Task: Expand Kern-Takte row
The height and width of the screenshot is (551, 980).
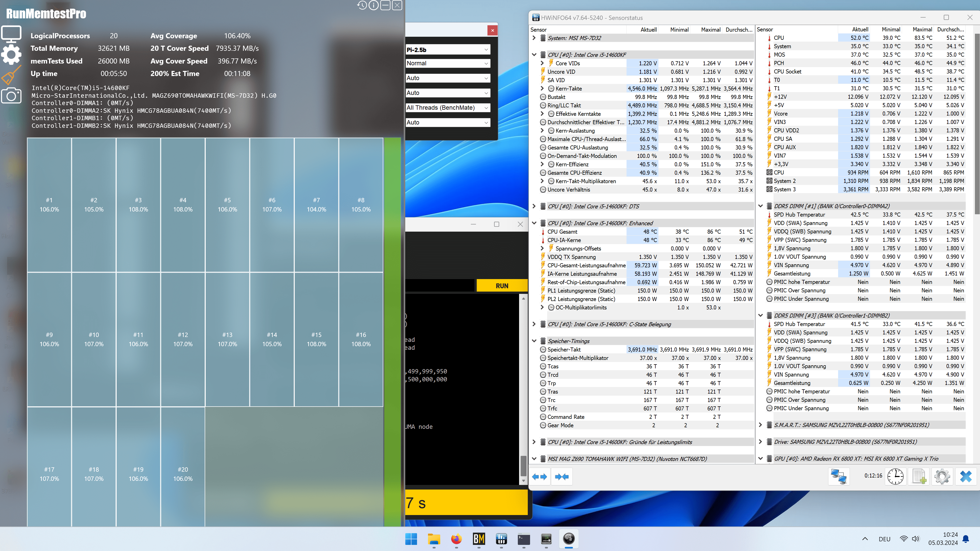Action: (x=542, y=89)
